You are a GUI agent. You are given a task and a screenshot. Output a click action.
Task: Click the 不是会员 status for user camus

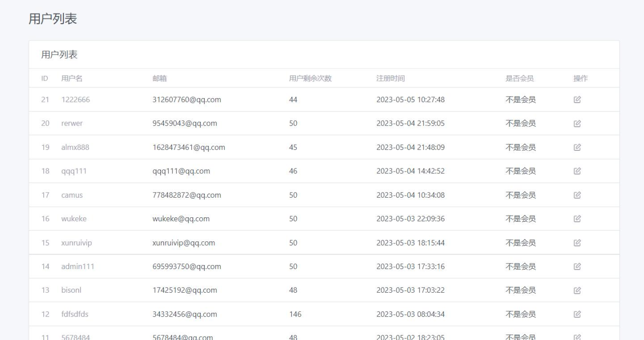click(x=521, y=195)
